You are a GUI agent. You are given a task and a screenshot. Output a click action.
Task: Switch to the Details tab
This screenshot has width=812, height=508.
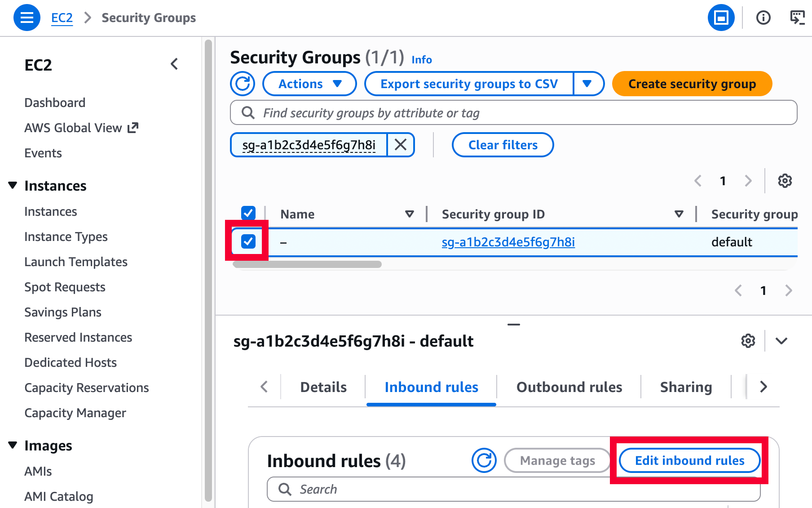[x=323, y=387]
